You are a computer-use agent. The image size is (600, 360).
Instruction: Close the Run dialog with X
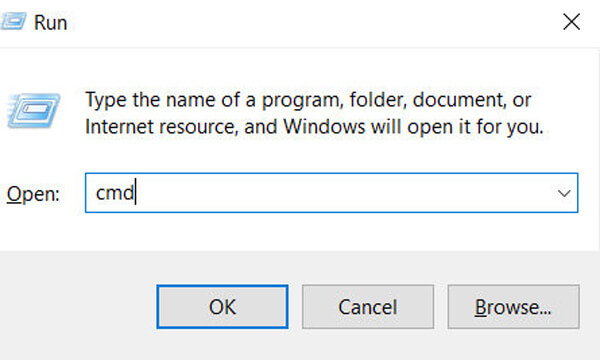click(x=571, y=21)
